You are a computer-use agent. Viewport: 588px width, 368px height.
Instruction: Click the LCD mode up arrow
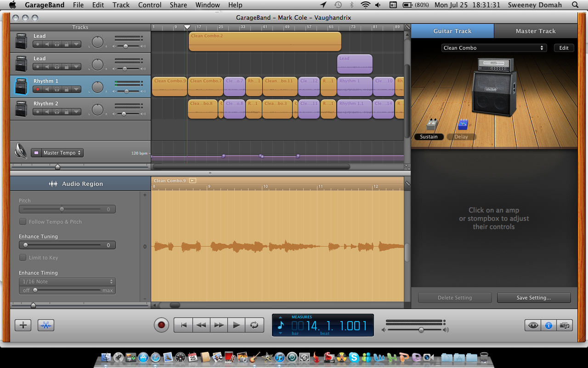tap(281, 318)
